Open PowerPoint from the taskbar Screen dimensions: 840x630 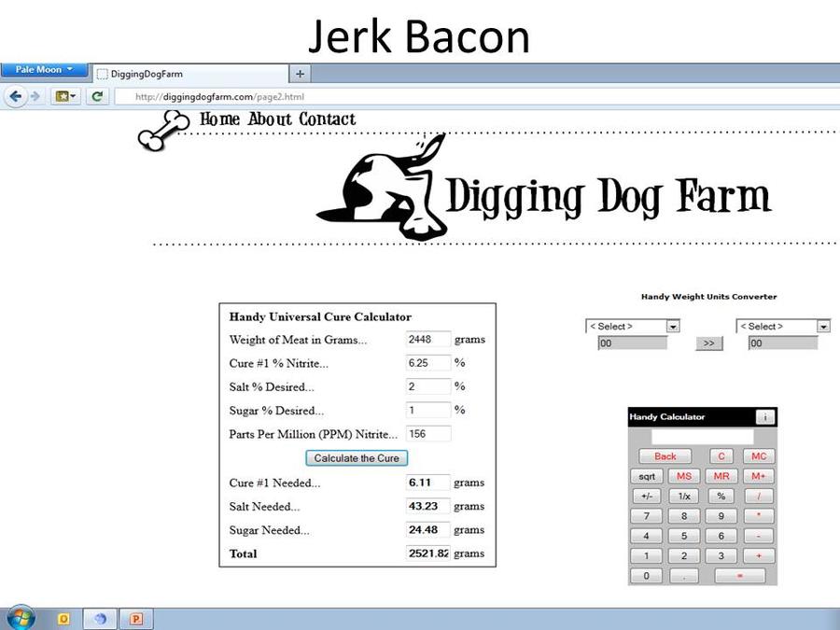click(136, 618)
